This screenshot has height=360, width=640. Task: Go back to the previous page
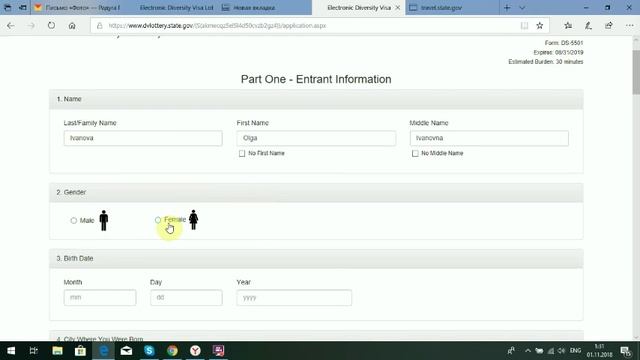click(x=11, y=25)
